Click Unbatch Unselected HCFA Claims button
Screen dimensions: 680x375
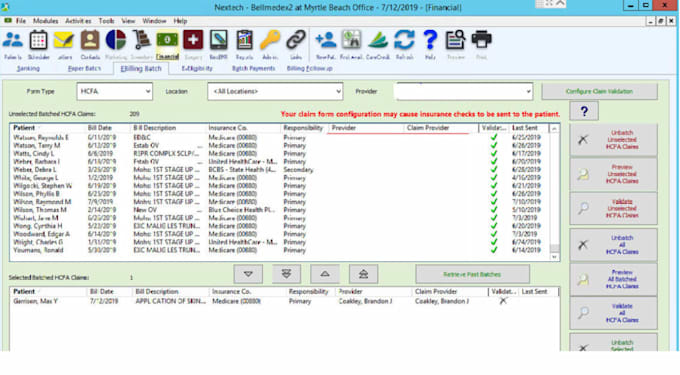click(x=613, y=140)
